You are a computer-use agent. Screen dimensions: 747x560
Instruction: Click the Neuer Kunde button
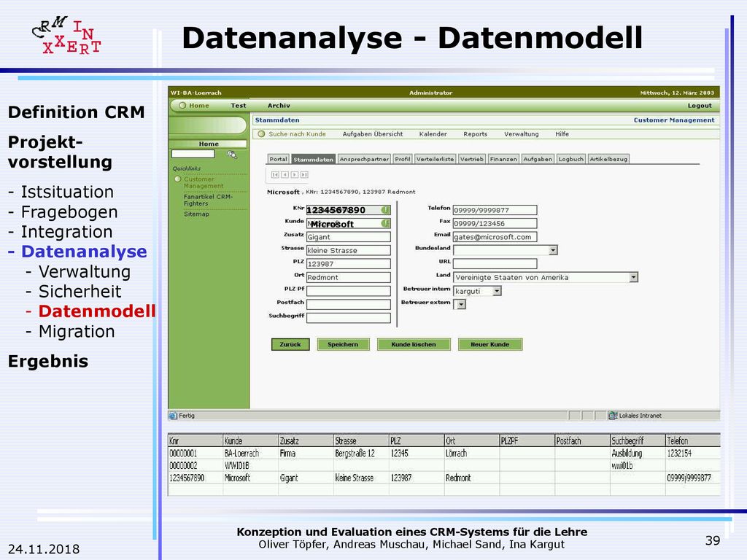(489, 344)
